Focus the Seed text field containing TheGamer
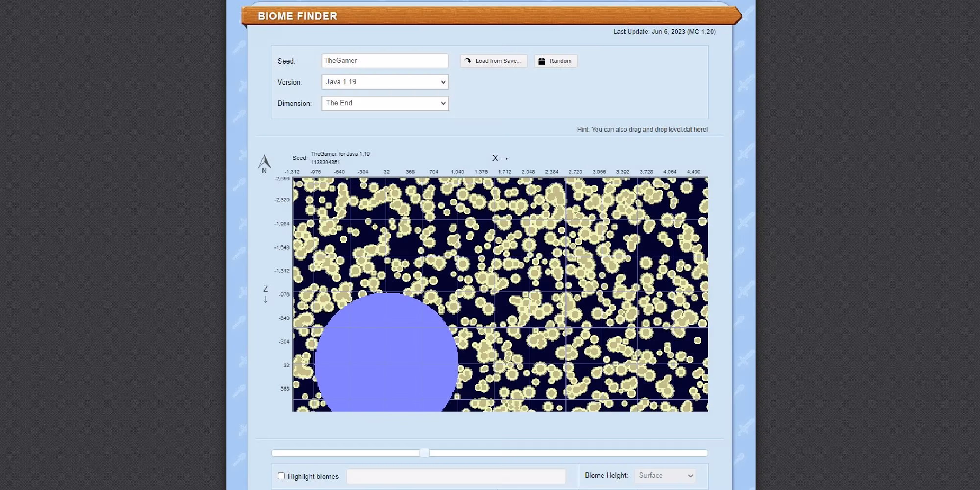This screenshot has height=490, width=980. [x=385, y=61]
